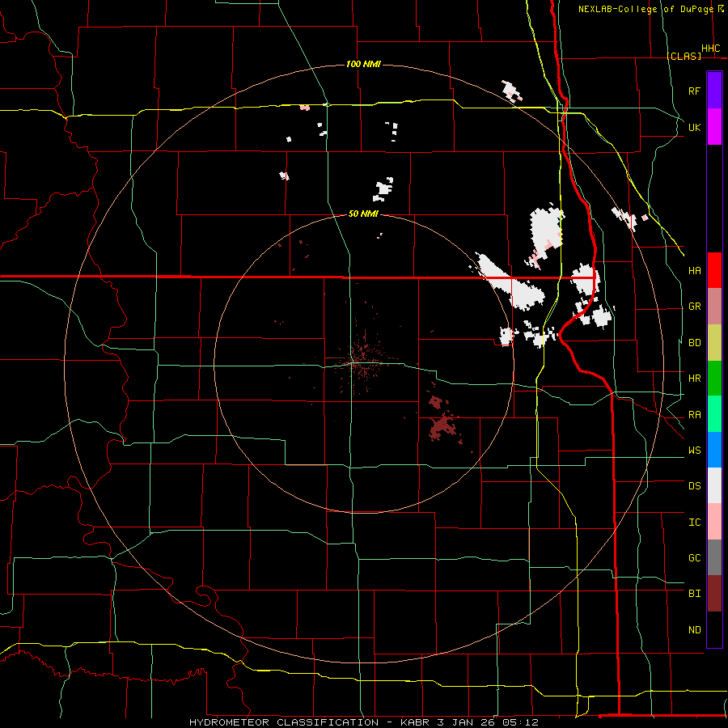The width and height of the screenshot is (728, 728).
Task: Click the RA mint green legend swatch
Action: click(714, 414)
